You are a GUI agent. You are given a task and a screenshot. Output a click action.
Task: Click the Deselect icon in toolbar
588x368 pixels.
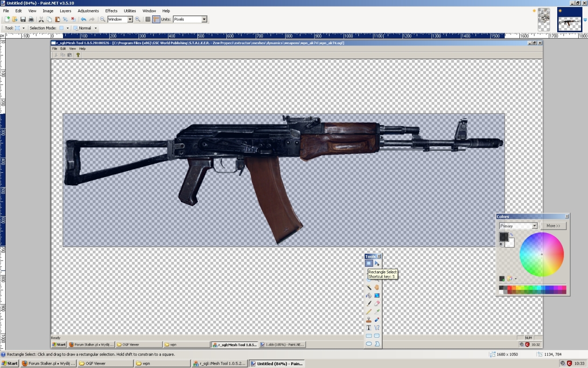tap(73, 19)
